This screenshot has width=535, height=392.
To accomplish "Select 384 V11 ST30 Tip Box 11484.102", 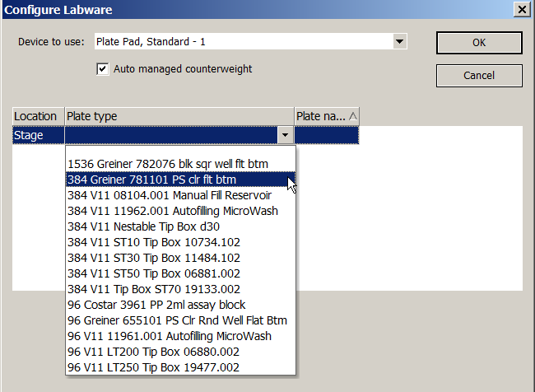I will click(x=153, y=258).
